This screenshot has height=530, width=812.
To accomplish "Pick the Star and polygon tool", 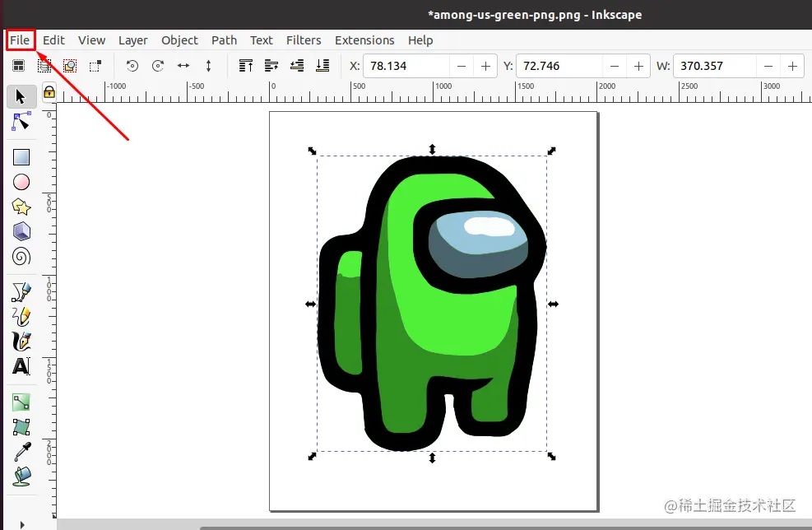I will 21,207.
